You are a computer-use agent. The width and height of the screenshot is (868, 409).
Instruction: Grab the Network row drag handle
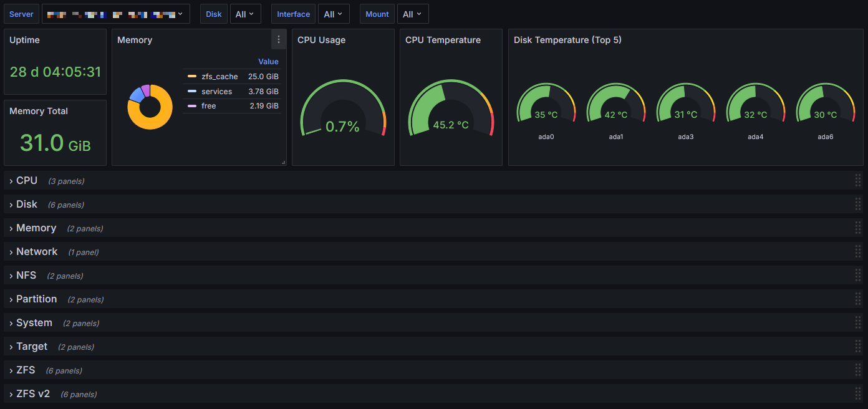coord(858,251)
